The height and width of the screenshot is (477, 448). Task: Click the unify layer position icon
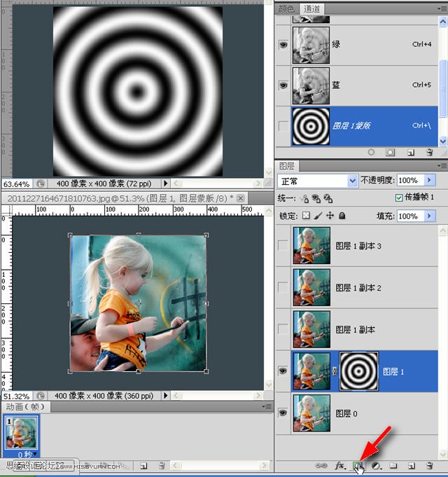coord(304,199)
